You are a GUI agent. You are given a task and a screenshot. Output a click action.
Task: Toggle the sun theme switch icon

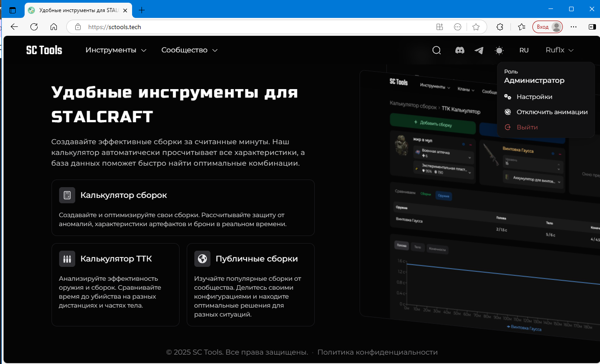coord(499,51)
